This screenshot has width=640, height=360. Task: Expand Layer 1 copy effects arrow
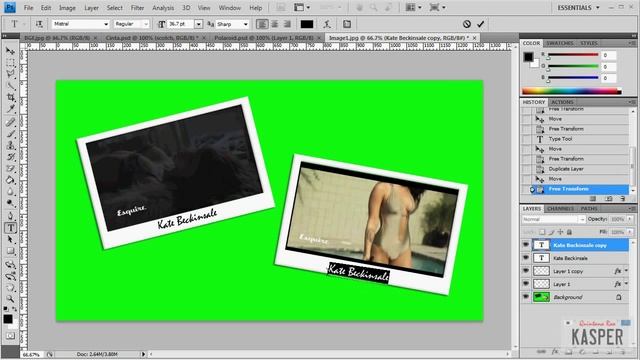coord(627,271)
